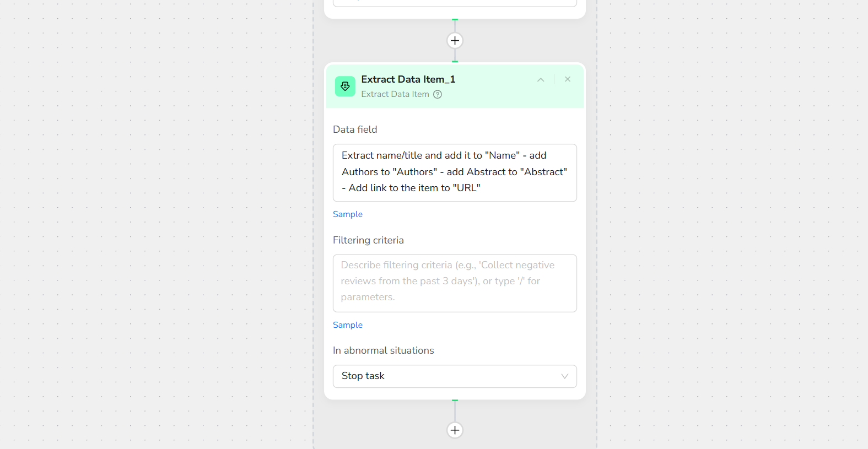Click the In abnormal situations label
This screenshot has width=868, height=449.
[383, 350]
